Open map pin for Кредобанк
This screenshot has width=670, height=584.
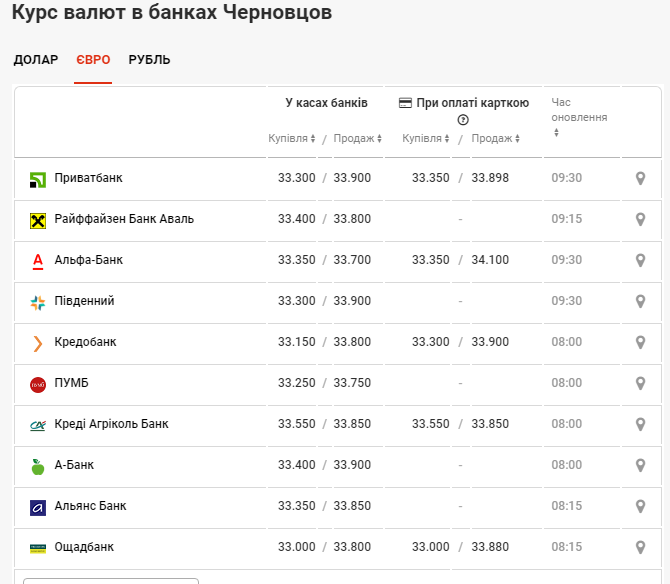(x=640, y=342)
